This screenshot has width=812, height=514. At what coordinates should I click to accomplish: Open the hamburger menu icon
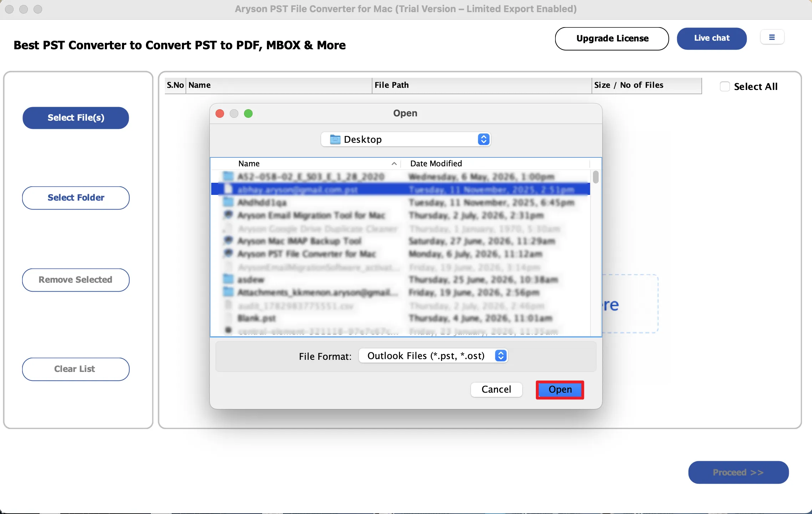(x=772, y=37)
